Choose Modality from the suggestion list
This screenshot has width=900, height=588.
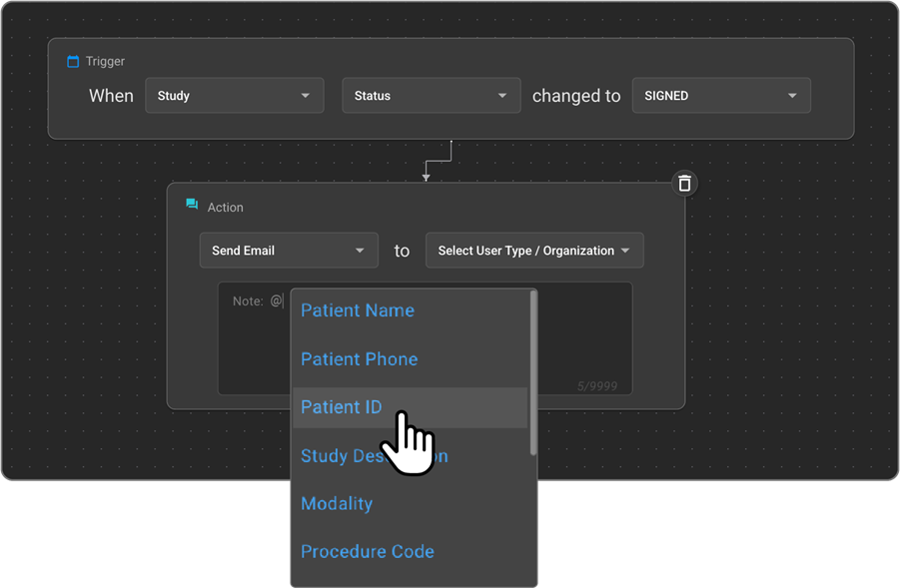pyautogui.click(x=337, y=504)
